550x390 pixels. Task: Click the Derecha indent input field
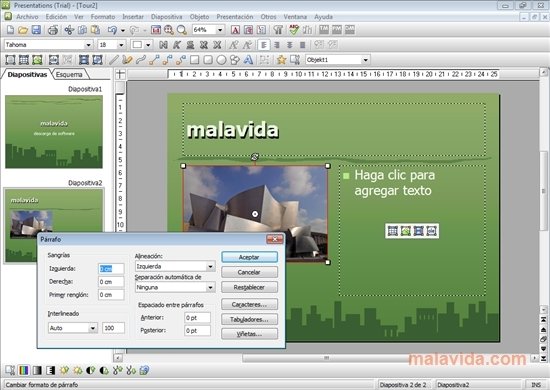(111, 282)
